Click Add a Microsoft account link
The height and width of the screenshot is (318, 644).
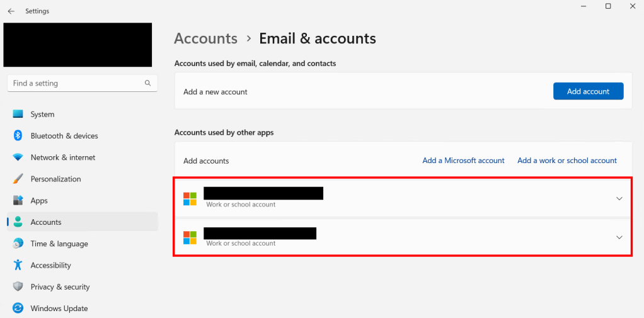pos(463,161)
